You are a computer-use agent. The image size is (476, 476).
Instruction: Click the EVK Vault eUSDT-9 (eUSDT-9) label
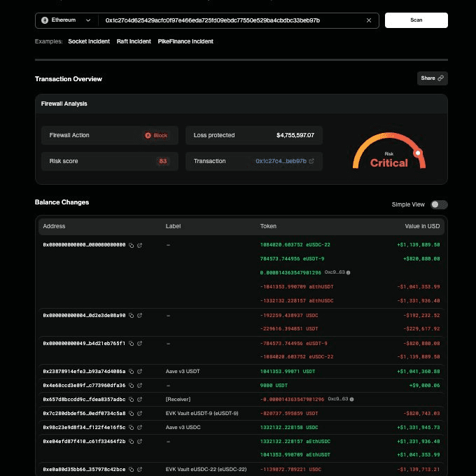(x=202, y=413)
